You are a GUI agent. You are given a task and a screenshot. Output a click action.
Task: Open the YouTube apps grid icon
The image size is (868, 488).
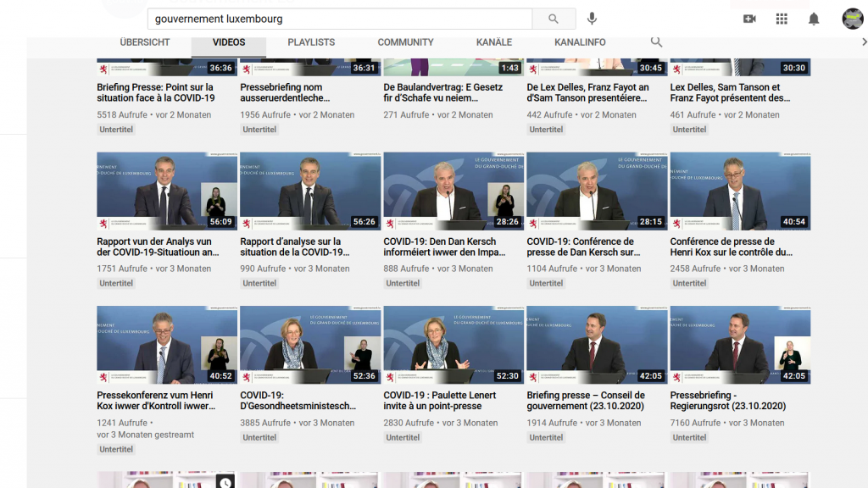coord(782,19)
